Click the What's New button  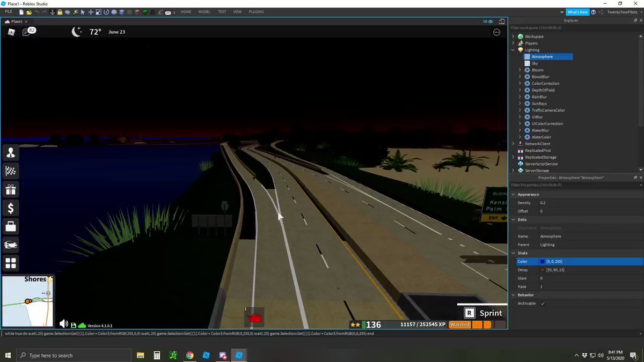577,12
